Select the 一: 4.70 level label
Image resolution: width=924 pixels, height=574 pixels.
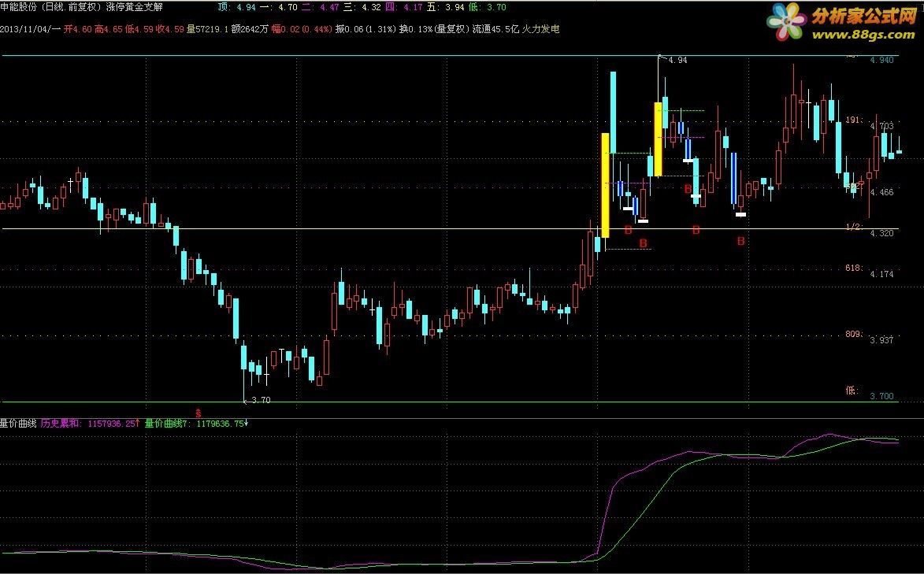click(x=279, y=7)
